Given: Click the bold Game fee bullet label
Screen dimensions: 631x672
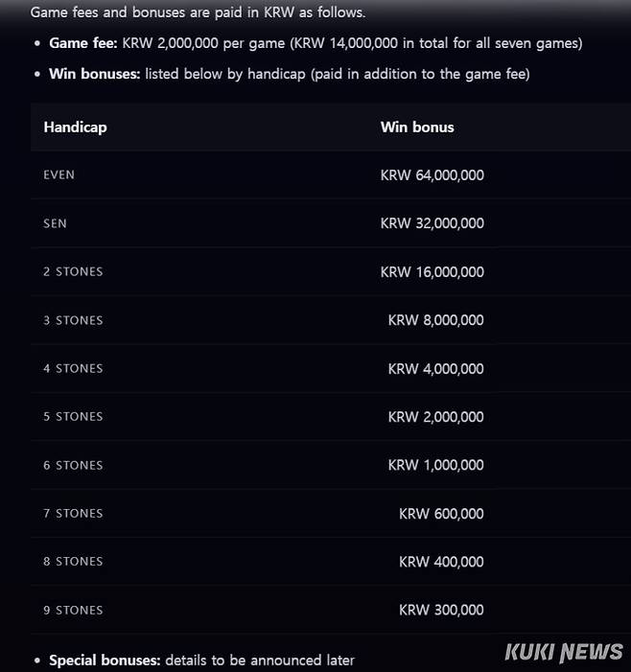Looking at the screenshot, I should [x=83, y=43].
